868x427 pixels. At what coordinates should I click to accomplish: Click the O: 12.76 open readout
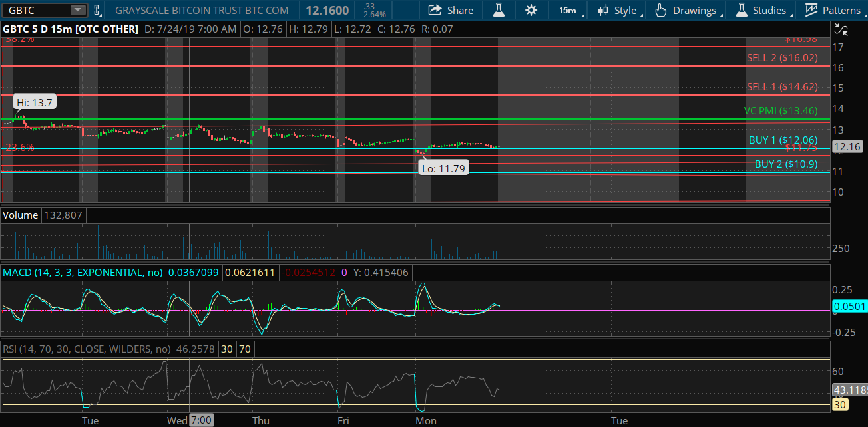click(264, 29)
